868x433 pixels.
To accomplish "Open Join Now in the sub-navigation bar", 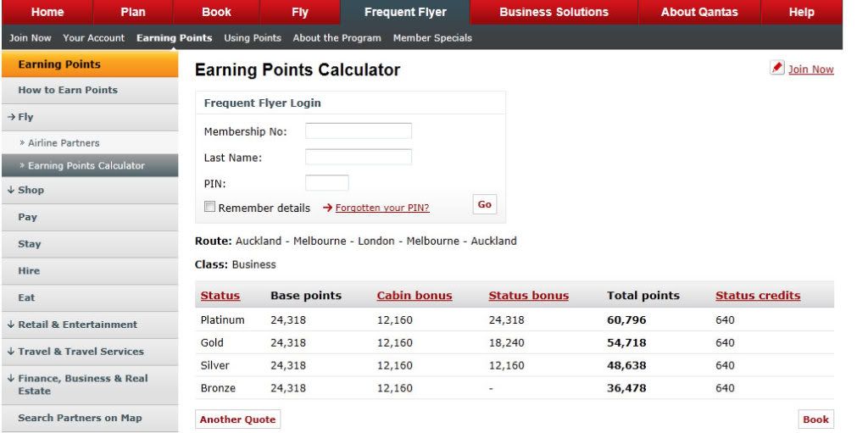I will [x=31, y=38].
